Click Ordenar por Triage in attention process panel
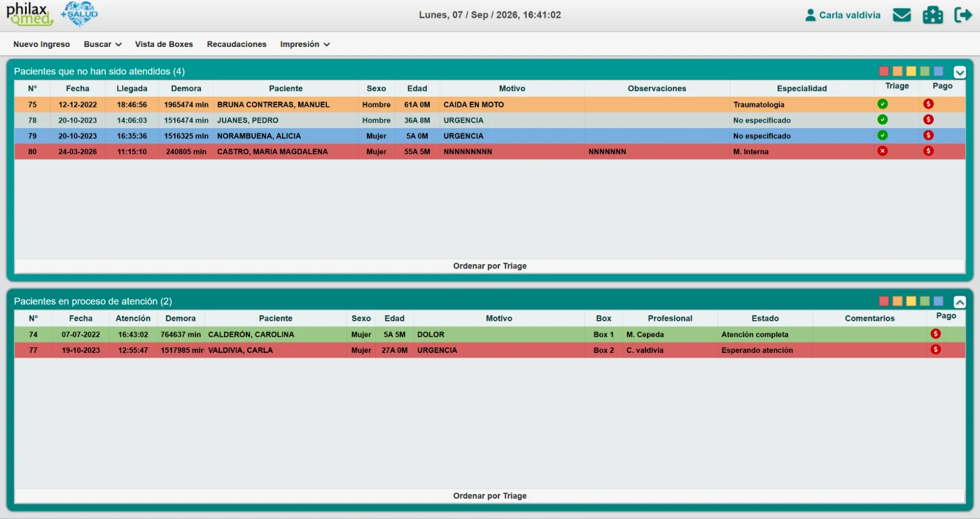 point(490,496)
